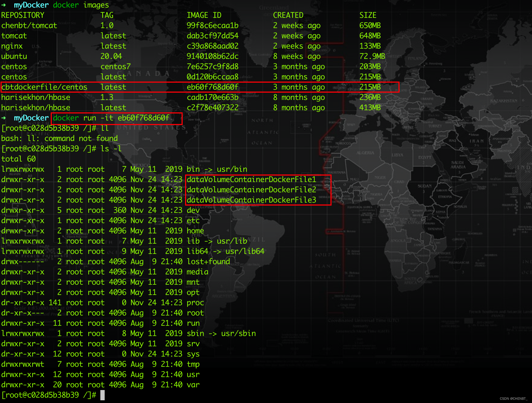Click the SIZE column header

coord(368,15)
